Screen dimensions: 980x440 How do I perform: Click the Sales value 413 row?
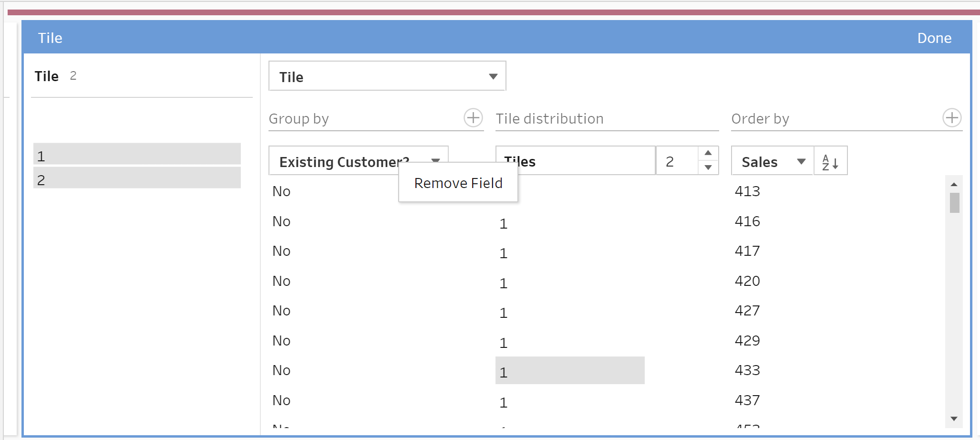[x=747, y=191]
